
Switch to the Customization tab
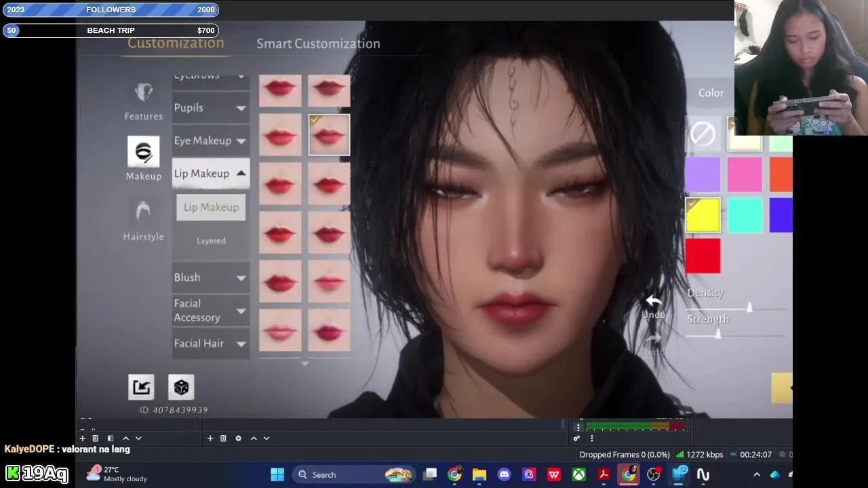click(x=176, y=43)
